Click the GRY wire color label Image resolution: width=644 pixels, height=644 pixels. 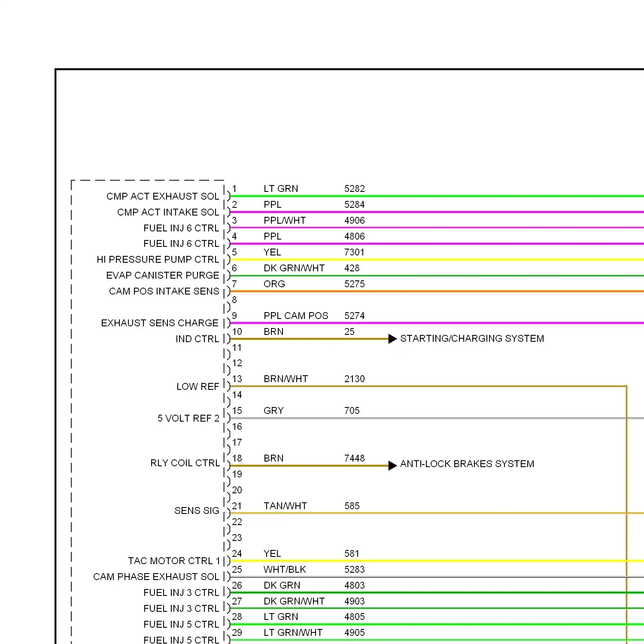coord(273,410)
